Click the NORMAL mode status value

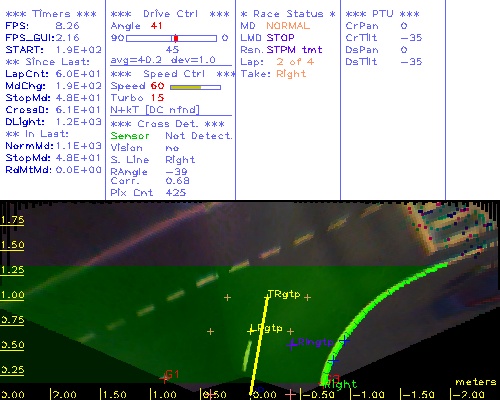[288, 26]
